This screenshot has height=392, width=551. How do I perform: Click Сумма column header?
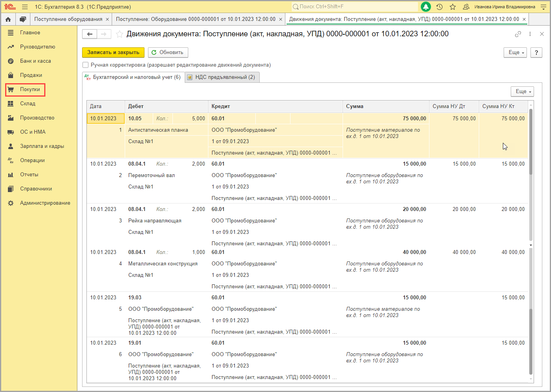(386, 106)
